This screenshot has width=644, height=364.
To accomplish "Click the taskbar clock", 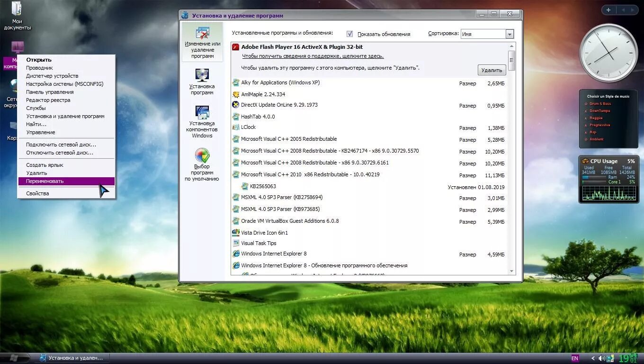I will tap(628, 358).
